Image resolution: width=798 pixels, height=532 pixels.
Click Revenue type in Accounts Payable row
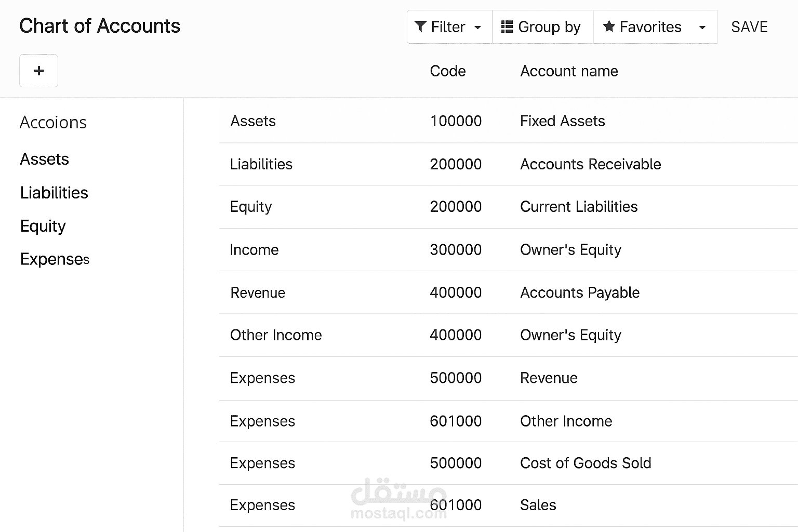point(258,292)
